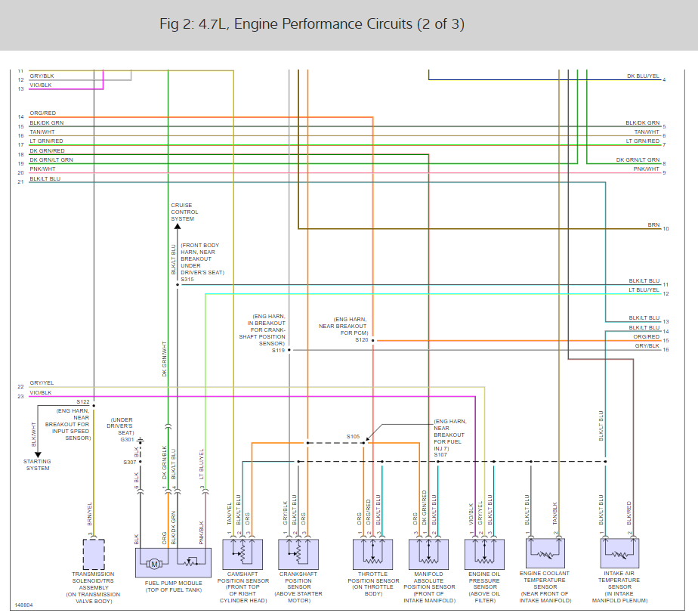The height and width of the screenshot is (616, 698).
Task: Click the Intake Air Temperature Sensor symbol
Action: coord(619,553)
